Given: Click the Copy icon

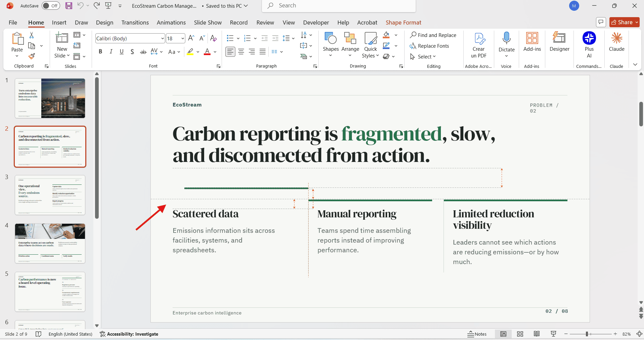Looking at the screenshot, I should [x=32, y=46].
